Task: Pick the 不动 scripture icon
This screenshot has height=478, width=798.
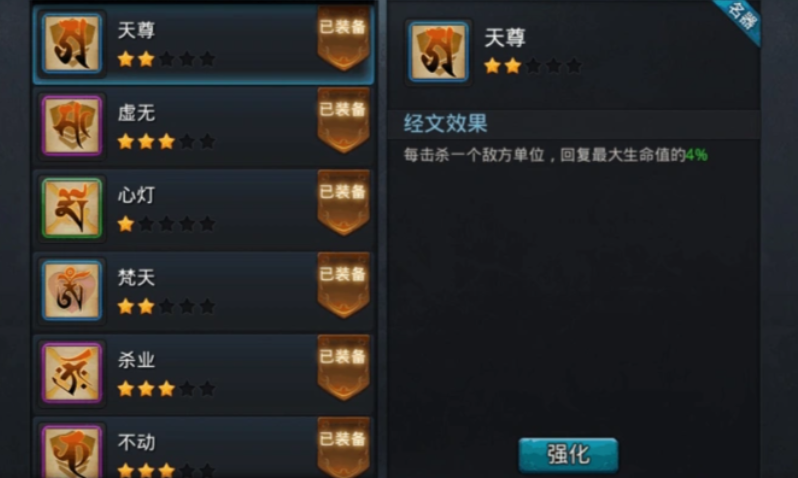Action: [72, 452]
